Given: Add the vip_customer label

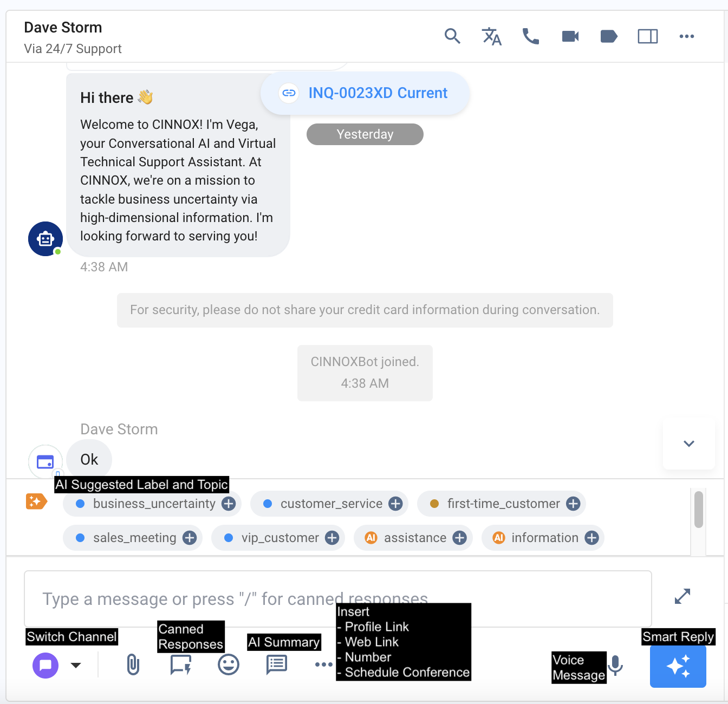Looking at the screenshot, I should pyautogui.click(x=332, y=538).
